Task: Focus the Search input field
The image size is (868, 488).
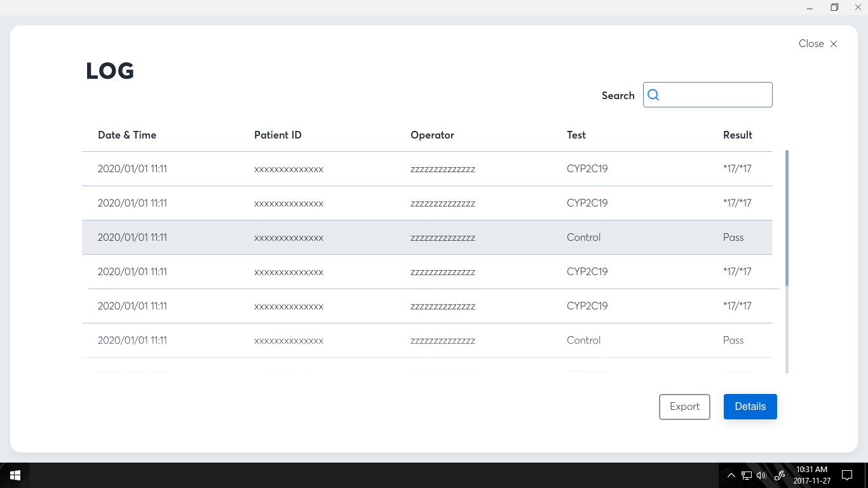Action: (x=708, y=95)
